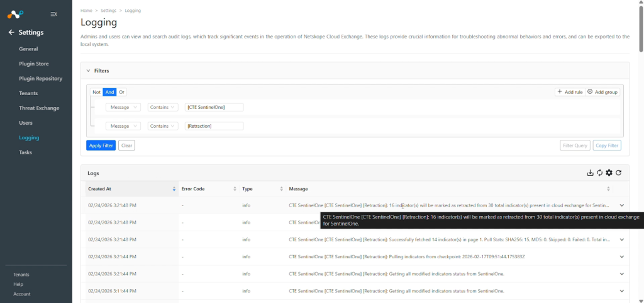
Task: Open Tenants under Settings in sidebar
Action: [28, 93]
